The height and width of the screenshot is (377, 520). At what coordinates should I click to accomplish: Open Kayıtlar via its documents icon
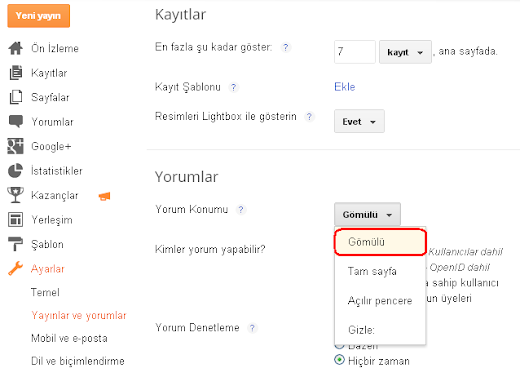tap(16, 73)
